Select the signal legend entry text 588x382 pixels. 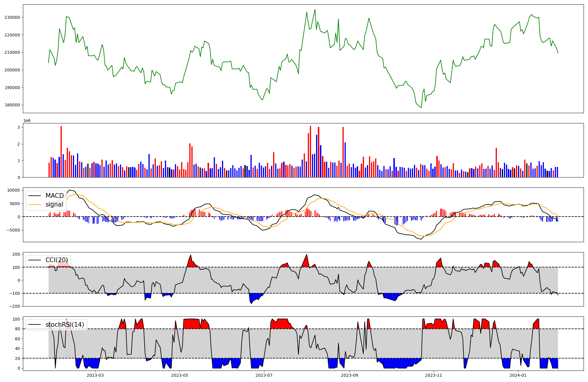point(54,205)
